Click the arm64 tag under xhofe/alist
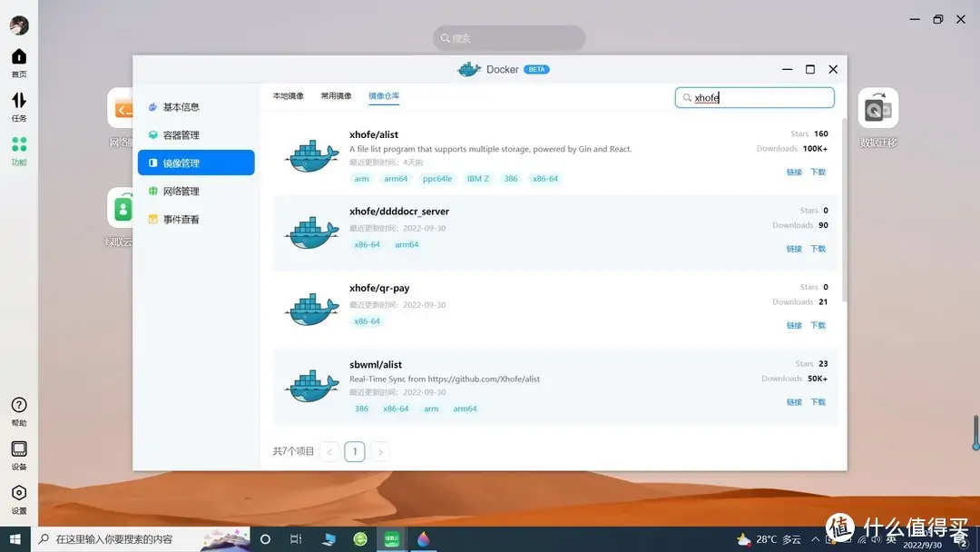Viewport: 980px width, 552px height. (x=396, y=178)
